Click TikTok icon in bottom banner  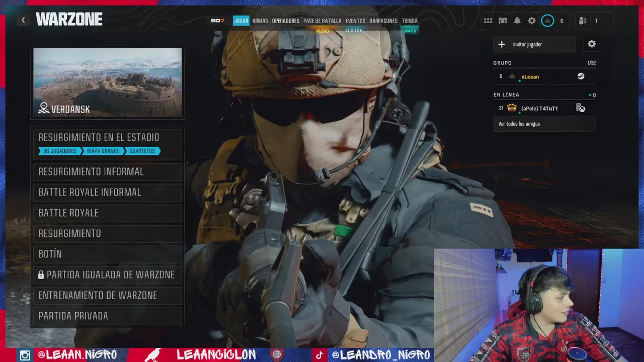pos(319,355)
